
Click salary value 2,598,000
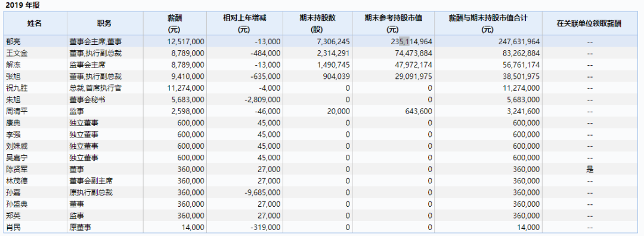click(187, 111)
